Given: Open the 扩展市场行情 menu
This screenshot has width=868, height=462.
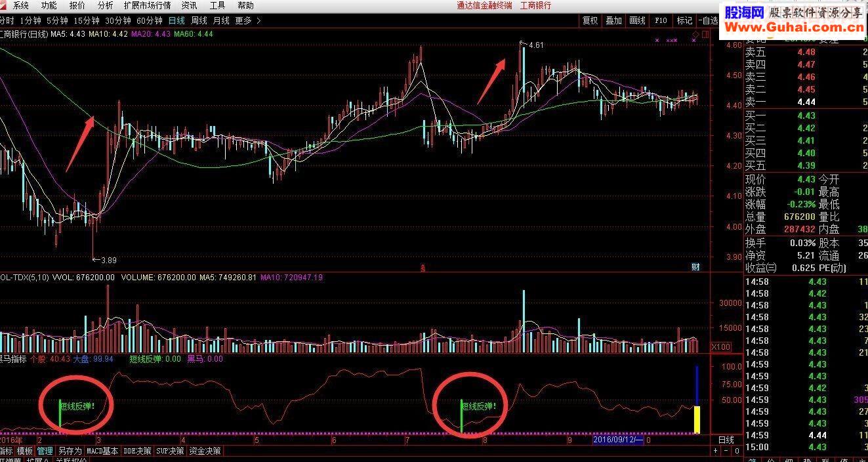Looking at the screenshot, I should click(x=147, y=5).
